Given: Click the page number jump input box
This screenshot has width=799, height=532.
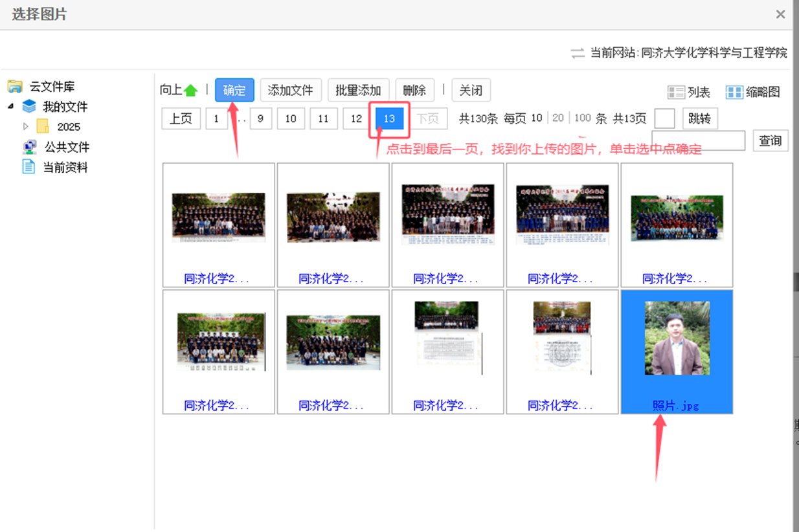Looking at the screenshot, I should click(x=664, y=119).
